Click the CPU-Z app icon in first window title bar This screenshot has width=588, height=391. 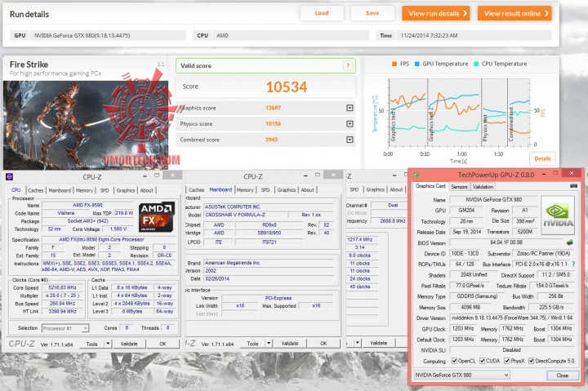tap(9, 176)
